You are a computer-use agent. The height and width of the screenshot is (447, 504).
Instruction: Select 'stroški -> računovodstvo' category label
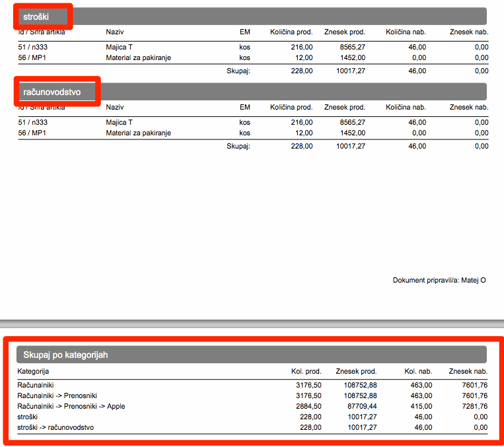point(55,427)
